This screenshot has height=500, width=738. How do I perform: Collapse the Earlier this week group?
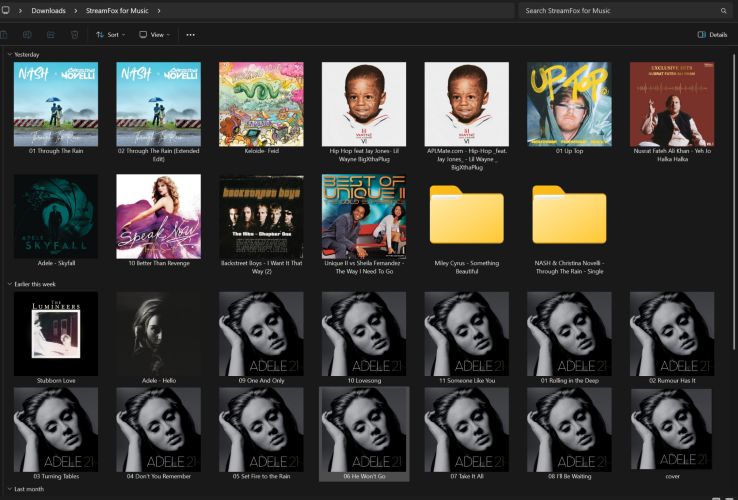click(x=9, y=284)
